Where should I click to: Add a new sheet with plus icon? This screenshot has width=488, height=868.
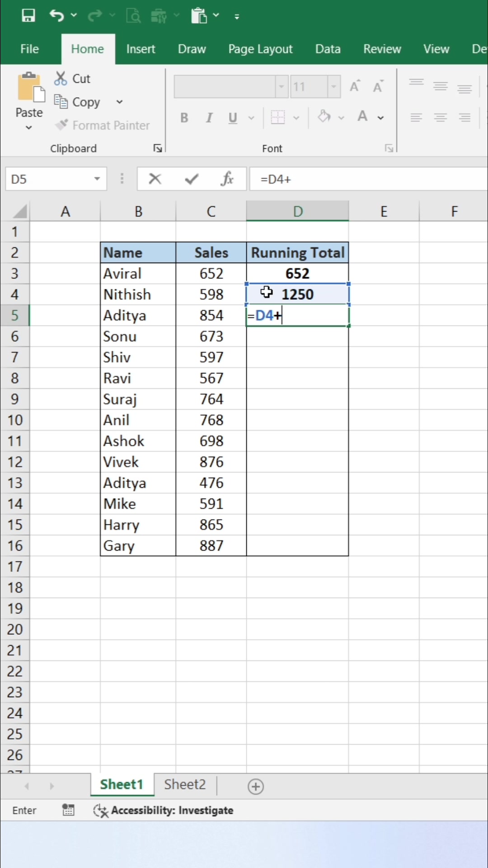(256, 787)
